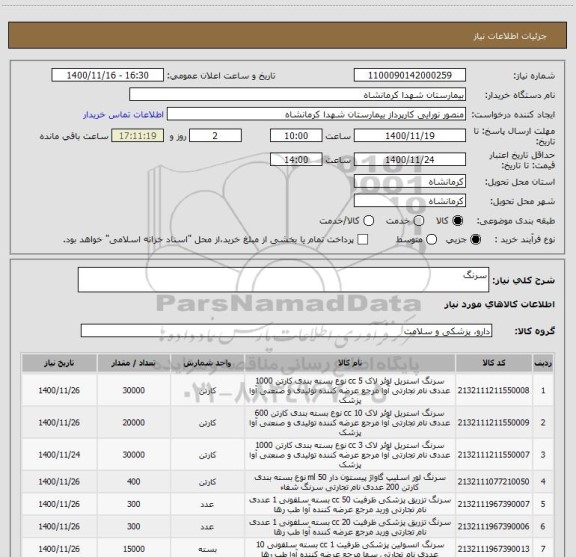Click product code 213211121550007
This screenshot has height=557, width=576.
click(x=493, y=455)
